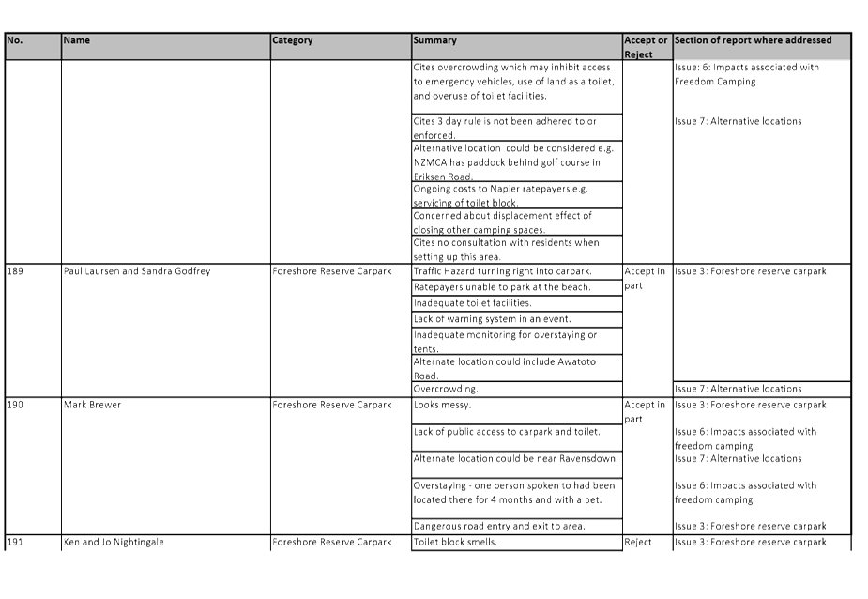This screenshot has width=868, height=599.
Task: Click the 'No.' column header
Action: point(33,47)
